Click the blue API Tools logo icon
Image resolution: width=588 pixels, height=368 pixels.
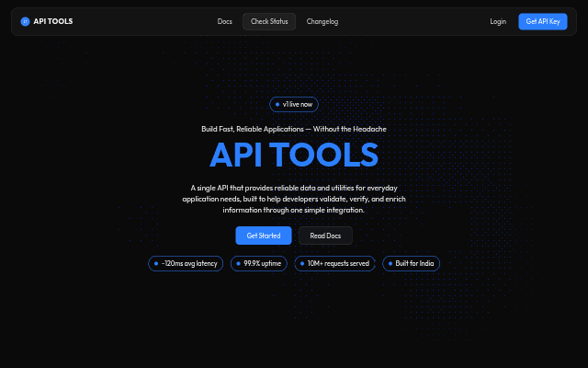[x=25, y=21]
